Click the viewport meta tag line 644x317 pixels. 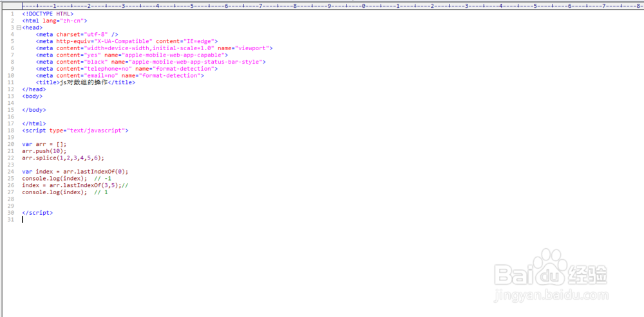click(x=154, y=48)
